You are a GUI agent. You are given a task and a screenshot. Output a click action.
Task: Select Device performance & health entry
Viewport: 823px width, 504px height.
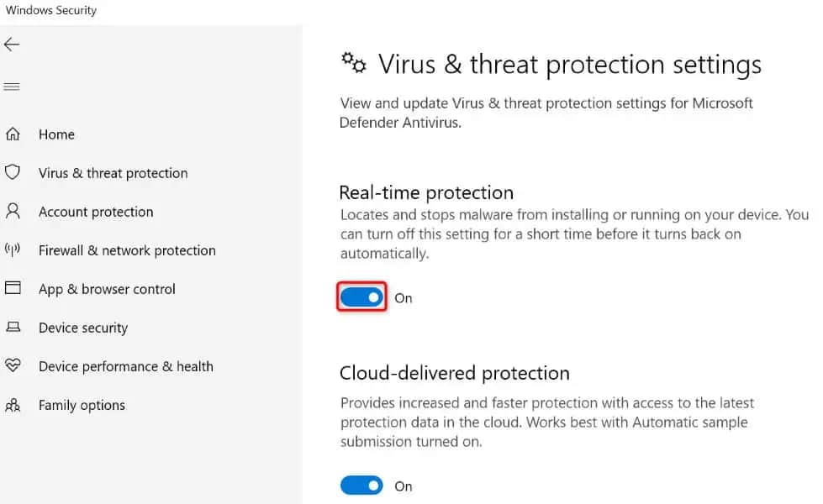[x=125, y=366]
